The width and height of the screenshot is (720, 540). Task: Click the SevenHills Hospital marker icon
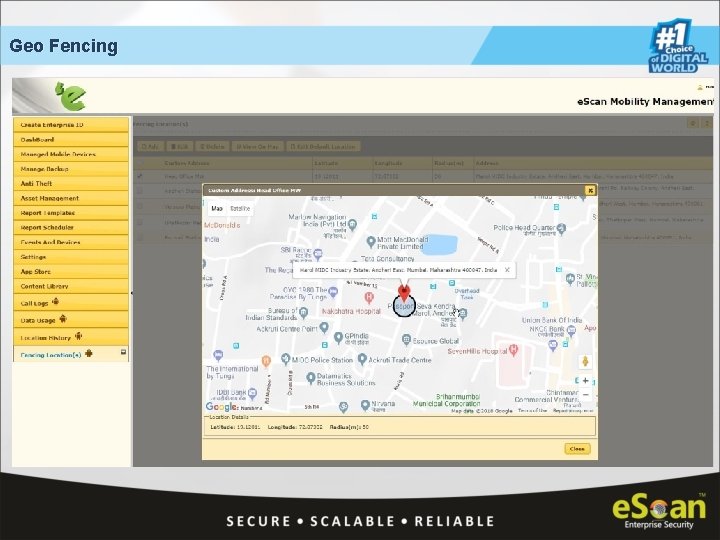pyautogui.click(x=513, y=350)
